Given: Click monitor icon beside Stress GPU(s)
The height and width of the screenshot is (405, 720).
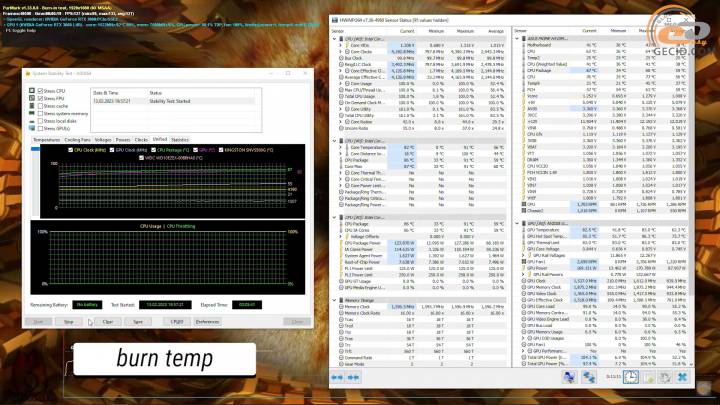Looking at the screenshot, I should (x=32, y=128).
